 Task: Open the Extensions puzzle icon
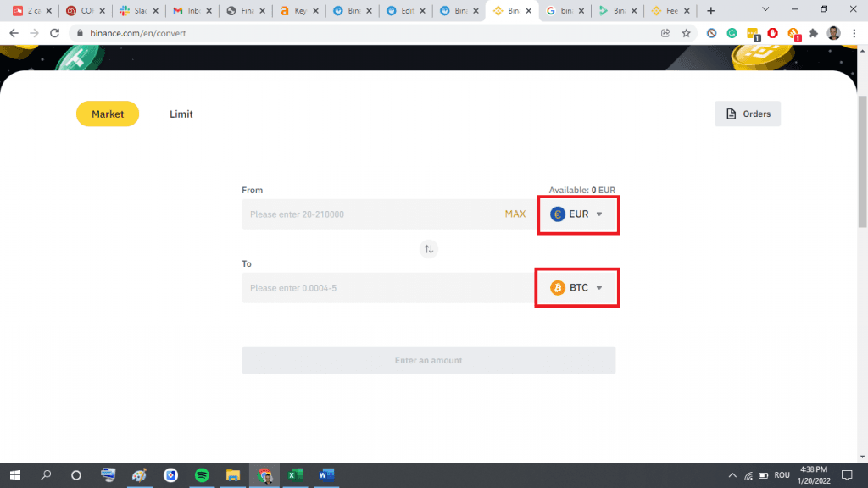[814, 33]
